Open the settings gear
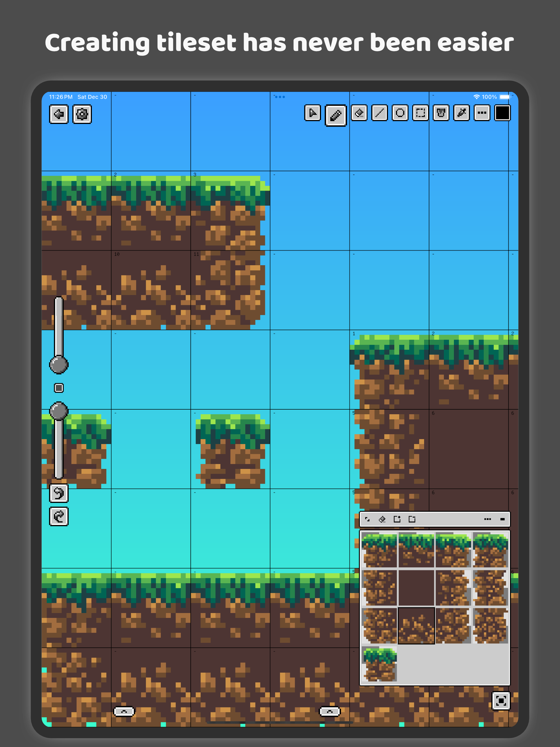 82,114
